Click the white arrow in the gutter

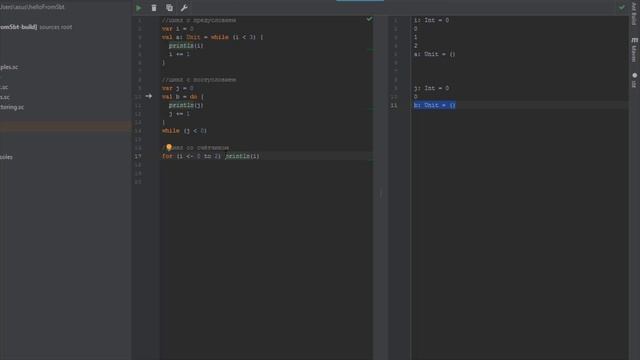(149, 96)
